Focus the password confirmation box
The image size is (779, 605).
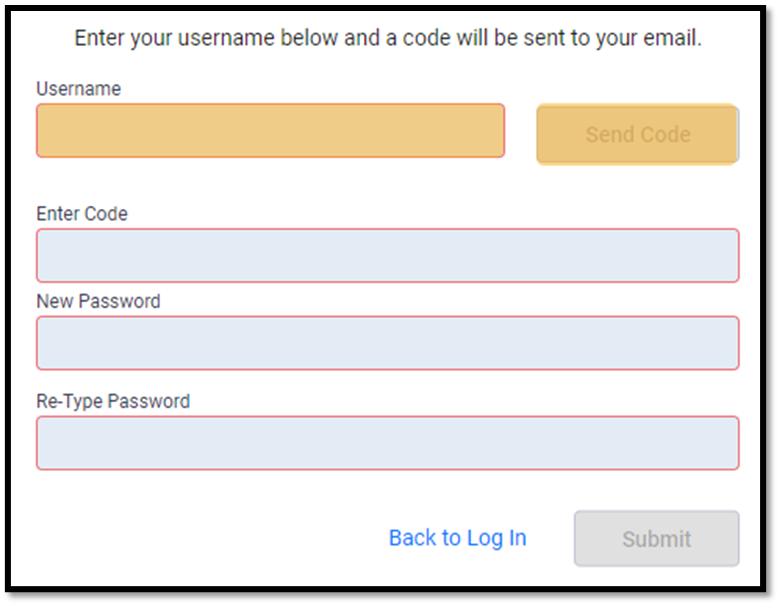(x=387, y=443)
